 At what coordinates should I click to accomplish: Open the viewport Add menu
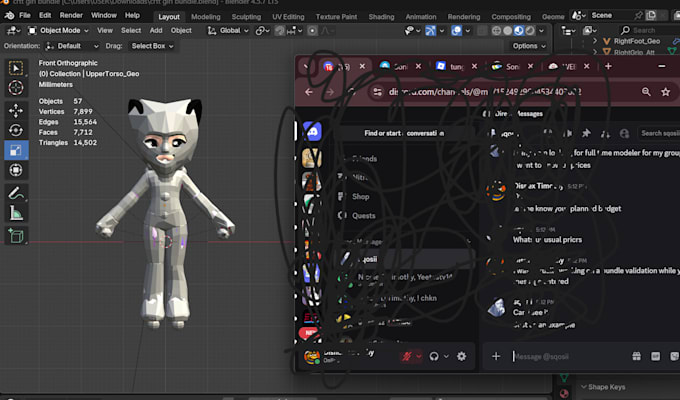[156, 30]
